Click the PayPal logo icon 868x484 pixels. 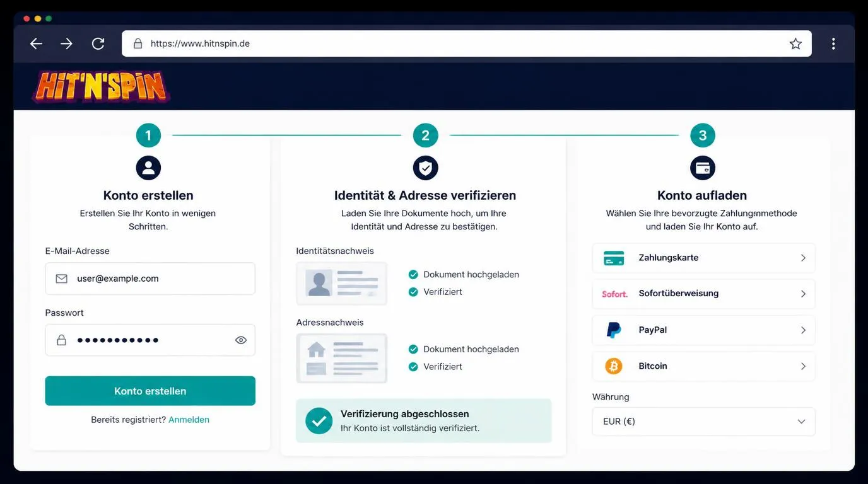pos(614,330)
